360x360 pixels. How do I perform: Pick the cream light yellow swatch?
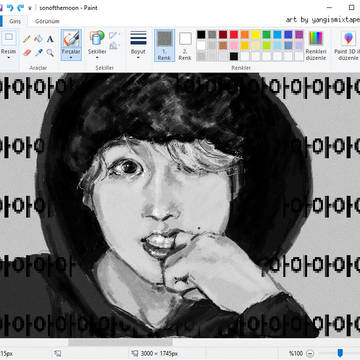click(256, 45)
